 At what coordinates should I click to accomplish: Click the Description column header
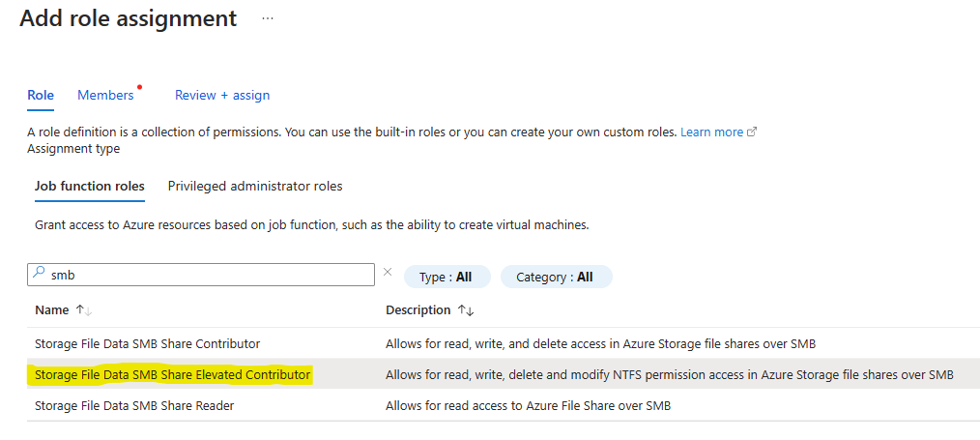418,310
